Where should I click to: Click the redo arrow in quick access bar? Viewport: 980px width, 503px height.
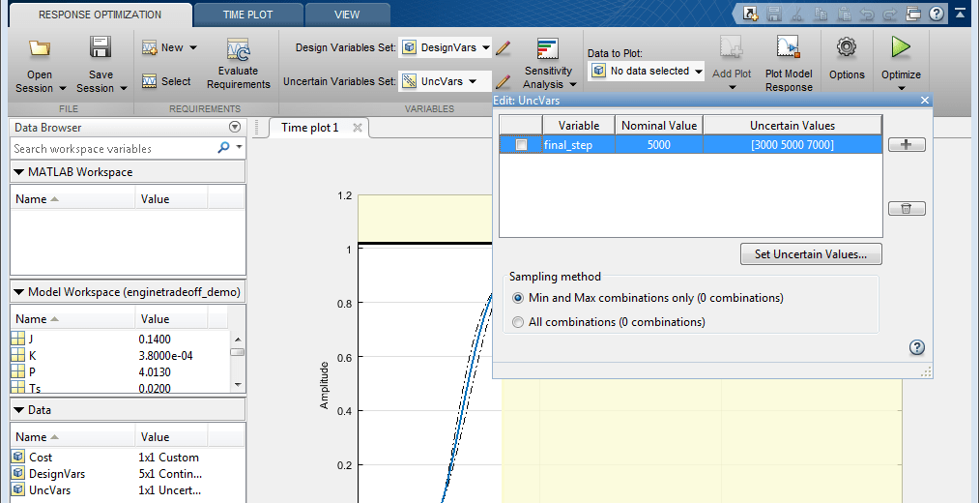pyautogui.click(x=889, y=14)
